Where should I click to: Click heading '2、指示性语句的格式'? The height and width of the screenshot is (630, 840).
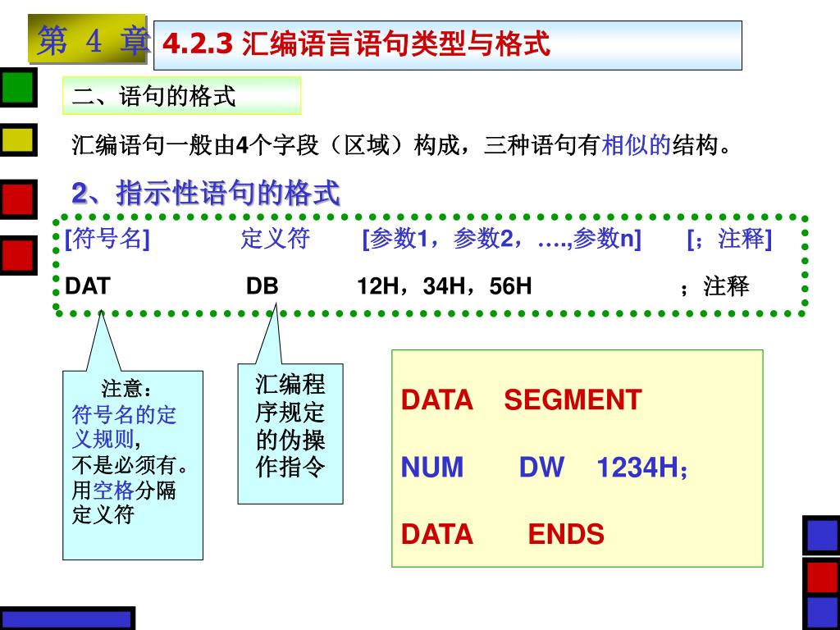206,193
